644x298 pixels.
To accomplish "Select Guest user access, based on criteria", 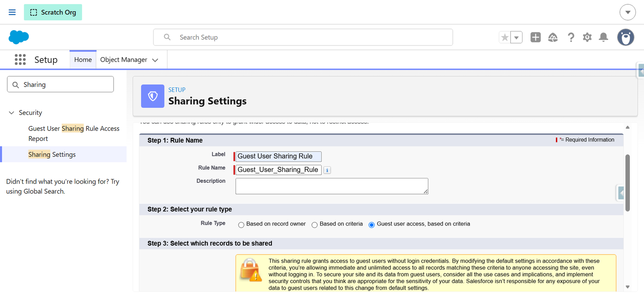I will click(x=372, y=225).
